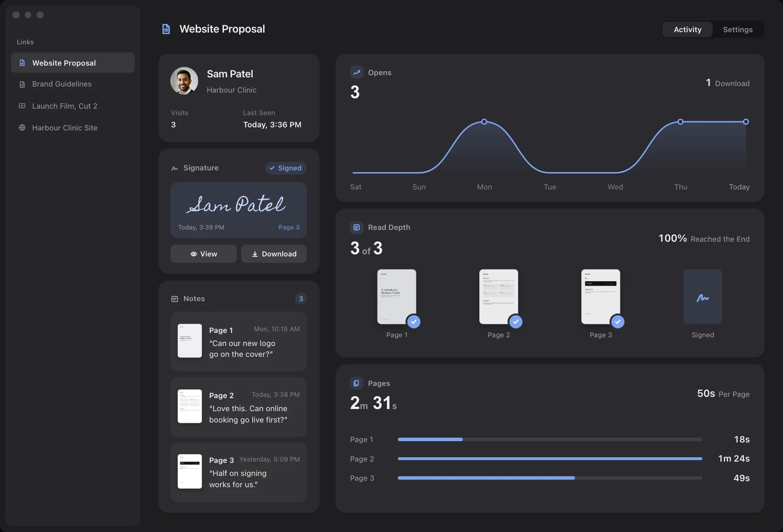Click the Page 1 time bar showing 18s
This screenshot has height=532, width=783.
550,439
